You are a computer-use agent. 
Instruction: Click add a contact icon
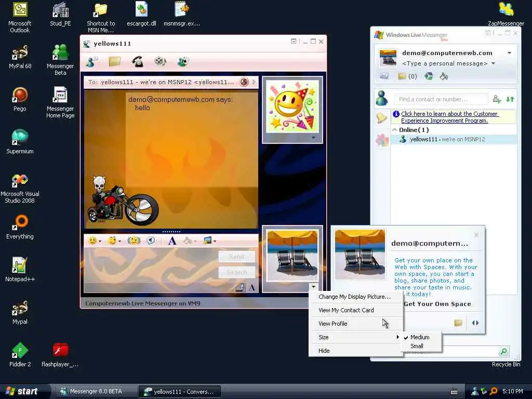[x=497, y=99]
